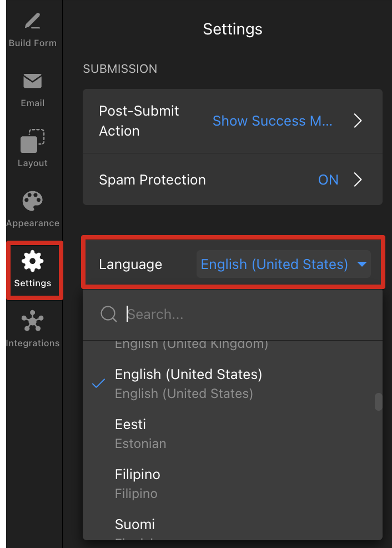
Task: Open the Build Form pencil icon
Action: pos(32,21)
